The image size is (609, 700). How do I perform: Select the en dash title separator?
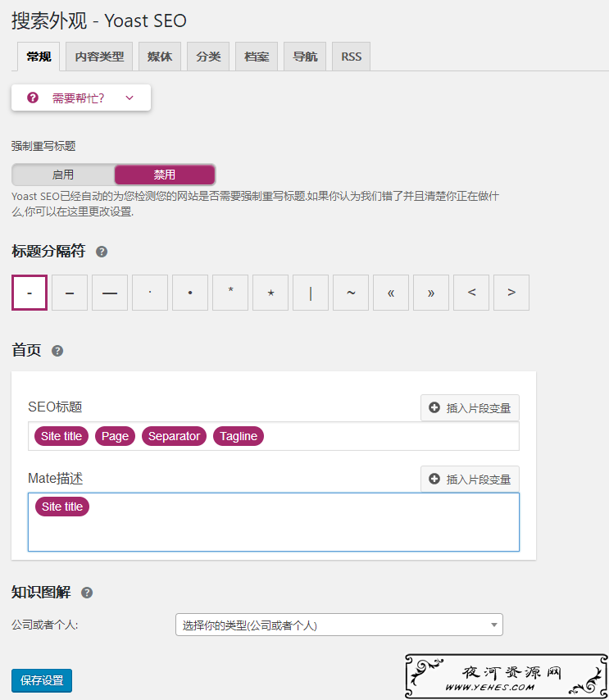coord(70,293)
